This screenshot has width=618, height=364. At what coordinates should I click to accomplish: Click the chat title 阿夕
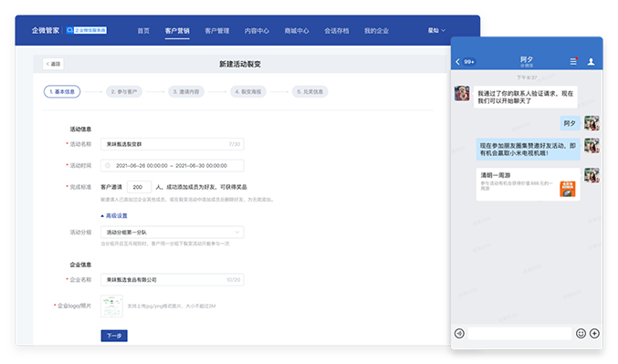click(527, 59)
